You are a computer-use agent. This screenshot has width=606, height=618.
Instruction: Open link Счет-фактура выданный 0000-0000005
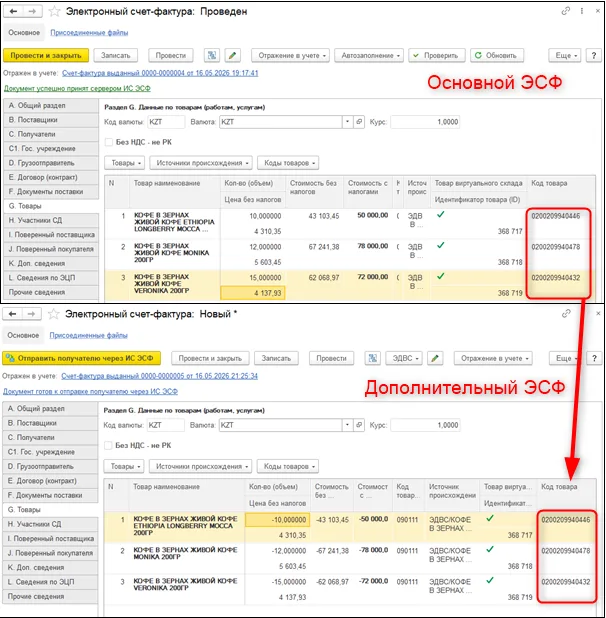tap(159, 376)
